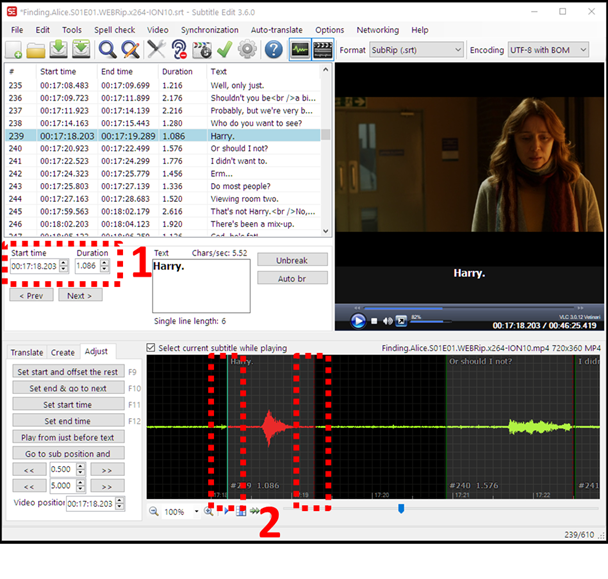Open the Fix common errors tool icon
Image resolution: width=608 pixels, height=579 pixels.
click(x=156, y=50)
